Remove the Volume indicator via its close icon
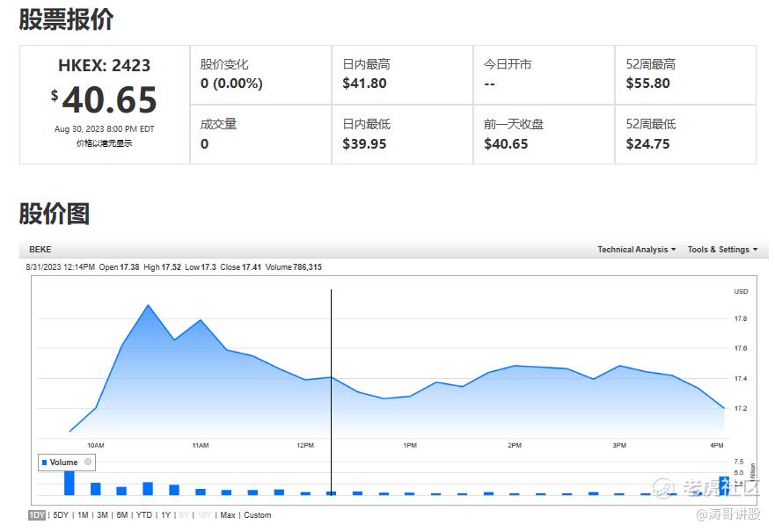 [88, 462]
